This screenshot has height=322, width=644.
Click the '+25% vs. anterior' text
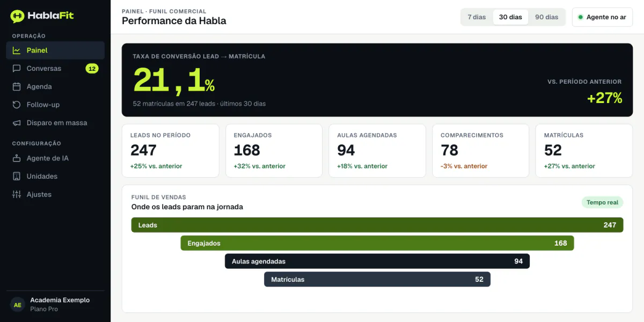pos(156,166)
